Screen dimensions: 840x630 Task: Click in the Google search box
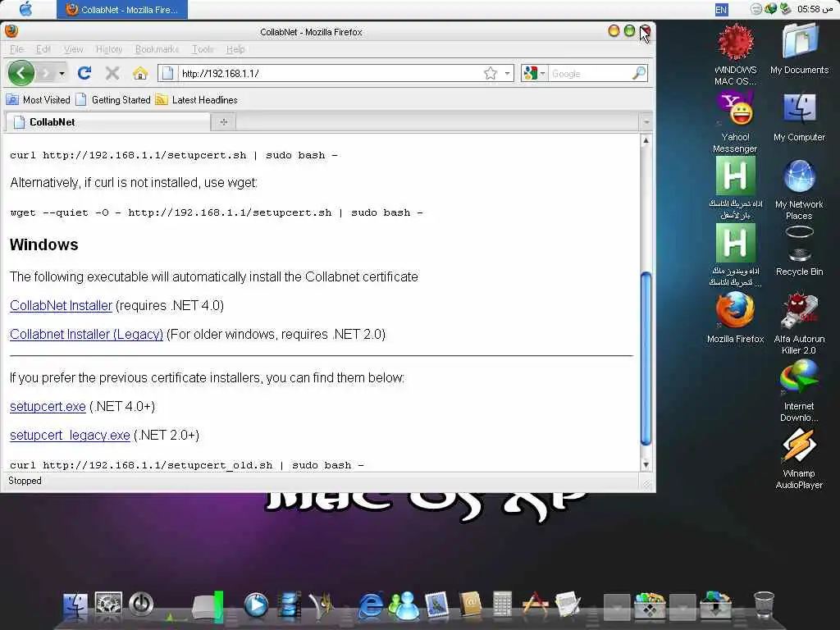(591, 73)
